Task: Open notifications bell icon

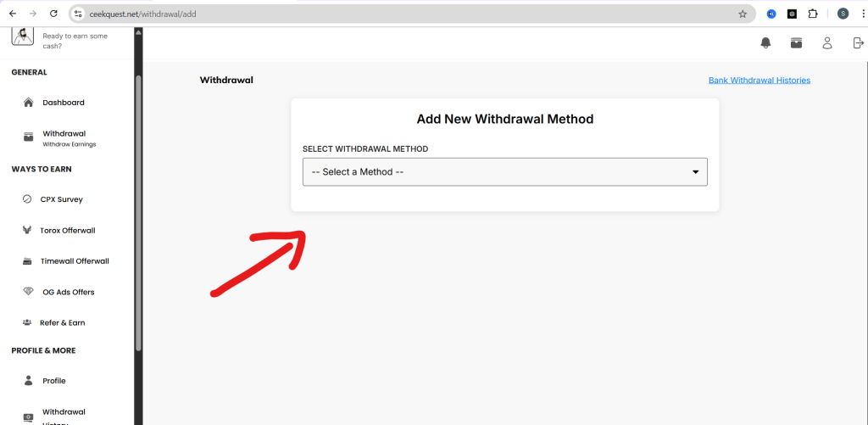Action: tap(765, 43)
